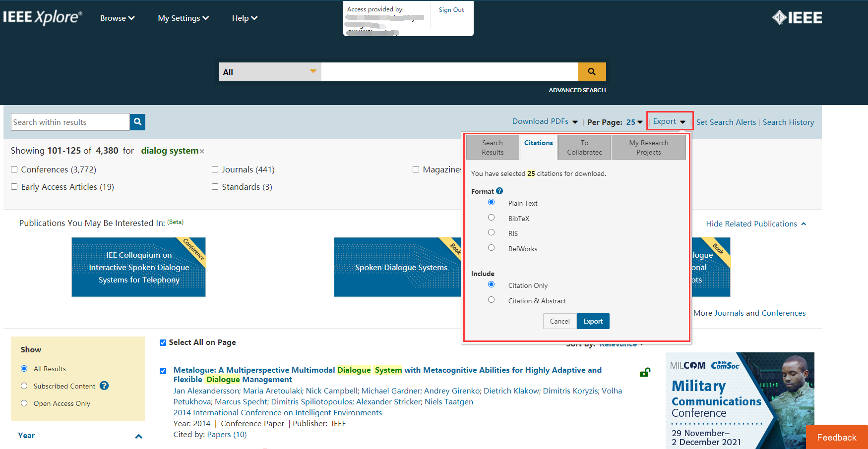Select Plain Text format

491,202
